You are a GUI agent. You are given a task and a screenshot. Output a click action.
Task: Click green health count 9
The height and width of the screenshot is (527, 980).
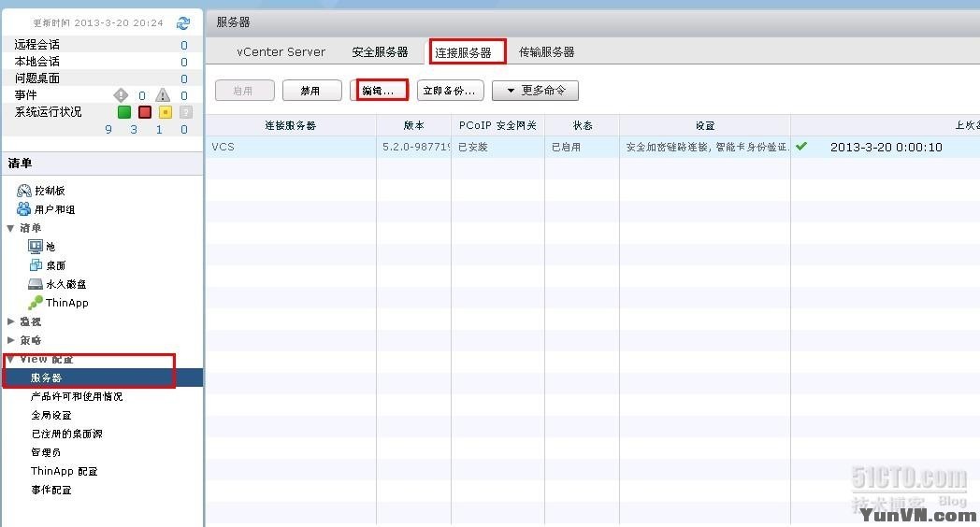pos(108,129)
